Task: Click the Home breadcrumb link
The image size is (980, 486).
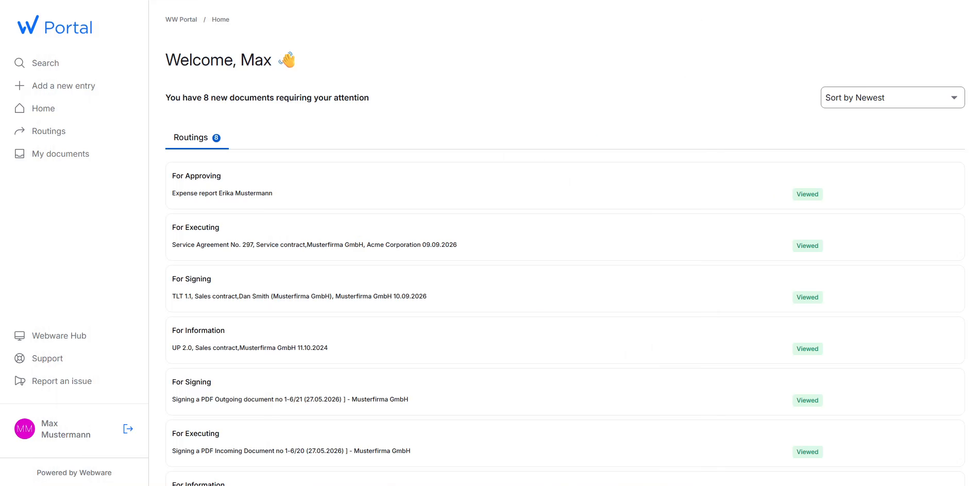Action: point(221,20)
